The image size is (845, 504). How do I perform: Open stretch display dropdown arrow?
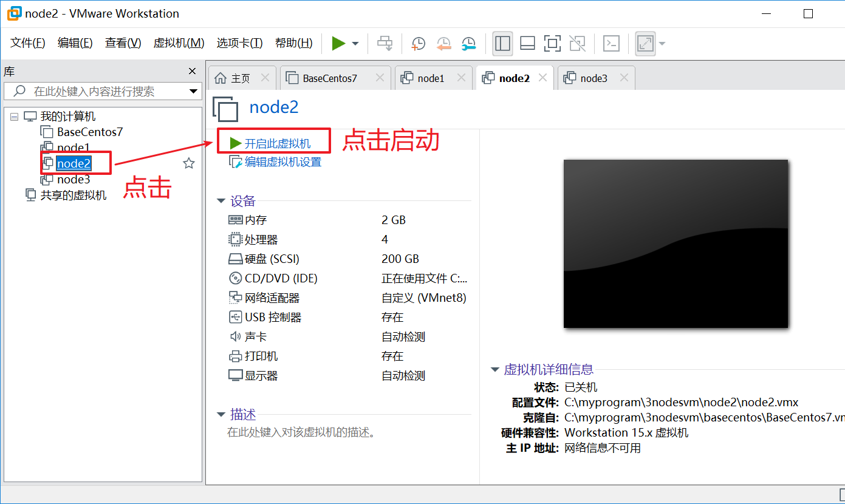(x=662, y=44)
